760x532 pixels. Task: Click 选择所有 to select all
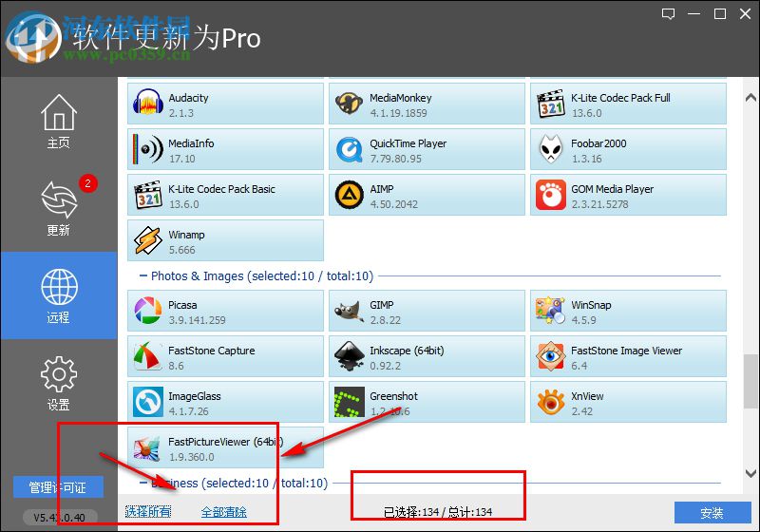pyautogui.click(x=148, y=512)
